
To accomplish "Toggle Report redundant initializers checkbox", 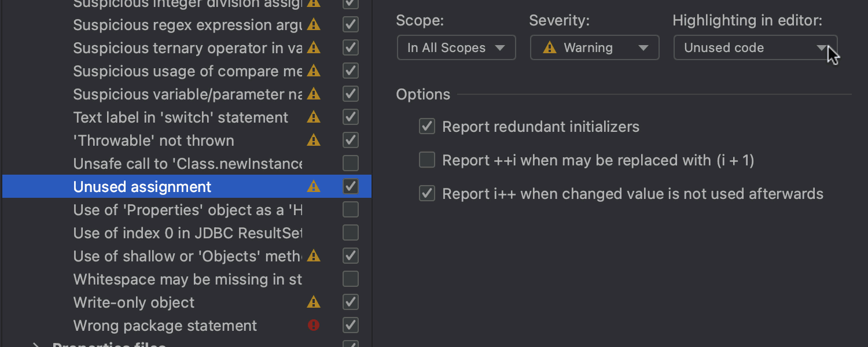I will [x=427, y=127].
